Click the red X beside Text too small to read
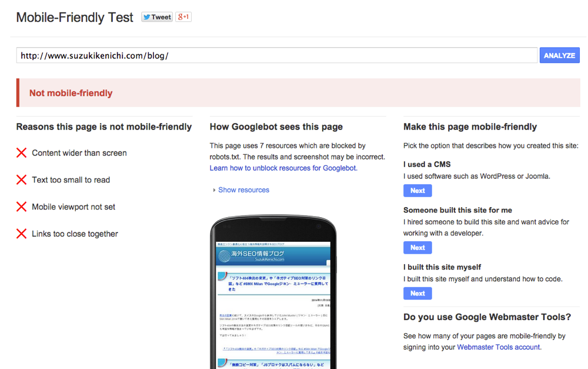The height and width of the screenshot is (369, 588). pyautogui.click(x=21, y=180)
